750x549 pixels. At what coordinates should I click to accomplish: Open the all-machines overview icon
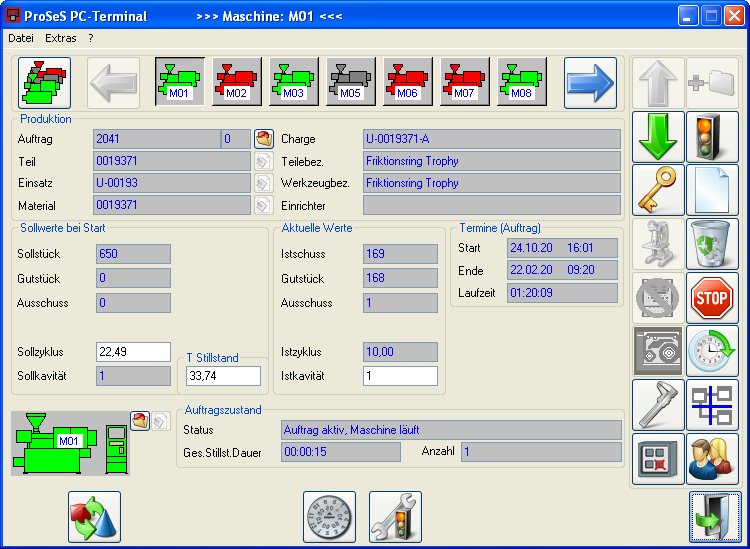tap(44, 83)
